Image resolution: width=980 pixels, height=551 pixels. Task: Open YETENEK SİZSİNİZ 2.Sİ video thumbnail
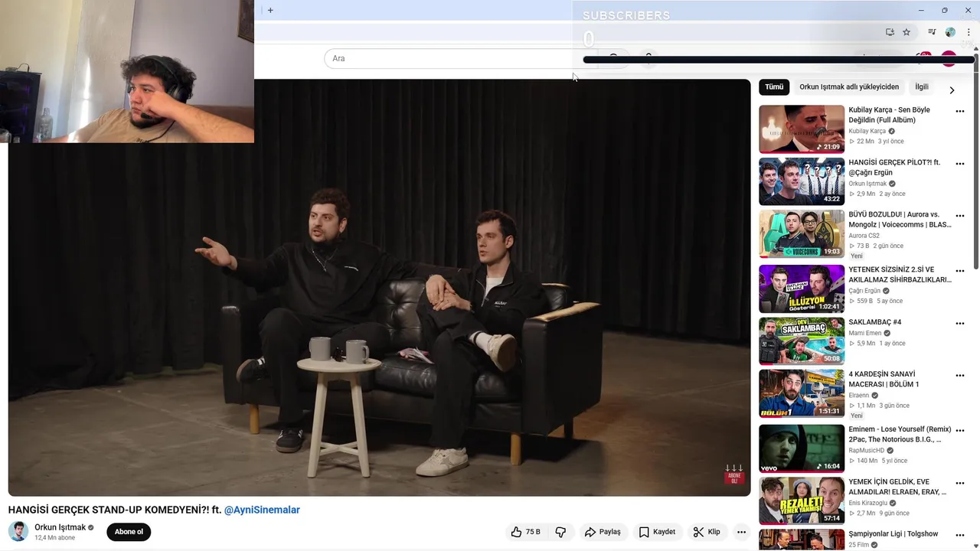802,289
